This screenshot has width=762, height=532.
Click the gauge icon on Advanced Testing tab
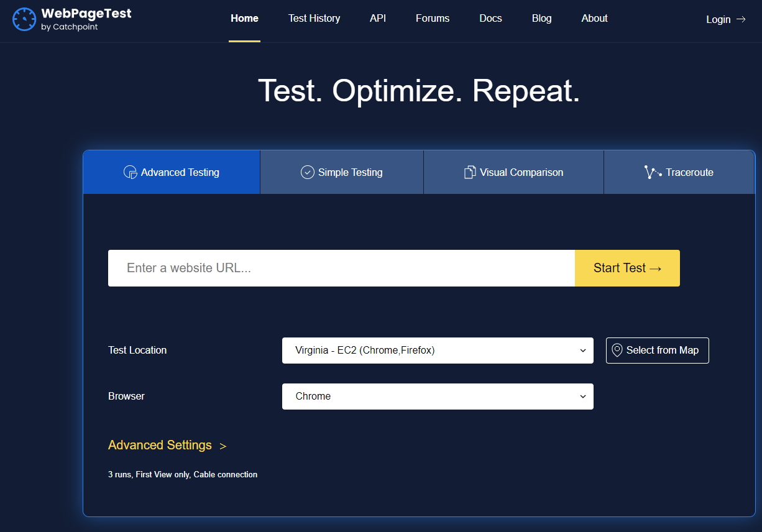point(129,172)
